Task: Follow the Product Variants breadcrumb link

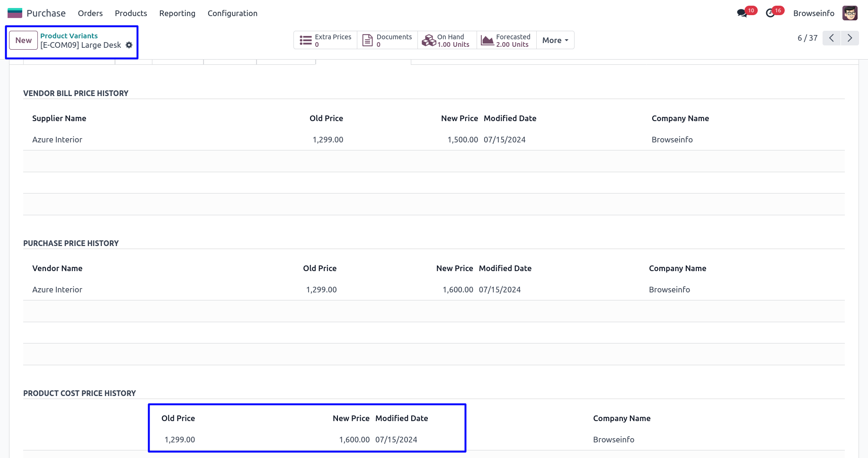Action: tap(69, 36)
